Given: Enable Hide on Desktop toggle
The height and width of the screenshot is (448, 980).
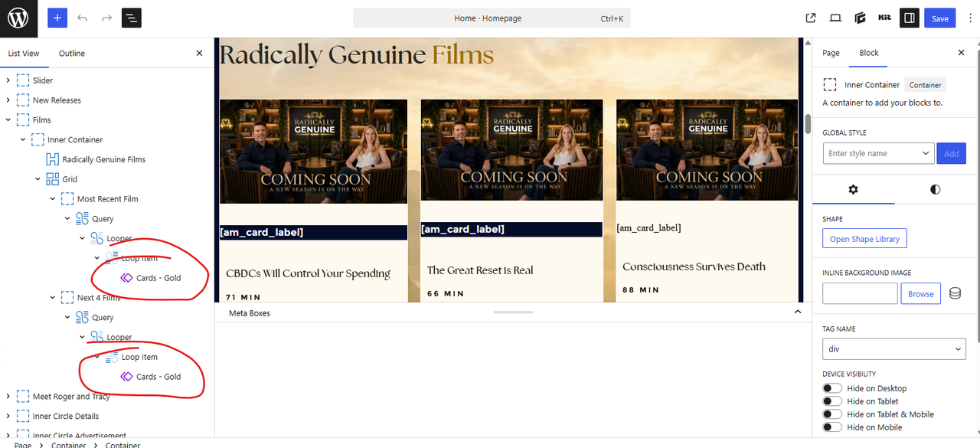Looking at the screenshot, I should [x=832, y=388].
